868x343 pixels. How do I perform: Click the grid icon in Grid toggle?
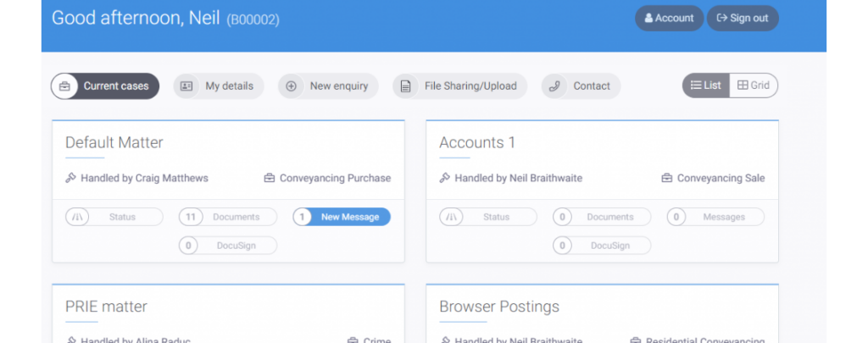743,86
